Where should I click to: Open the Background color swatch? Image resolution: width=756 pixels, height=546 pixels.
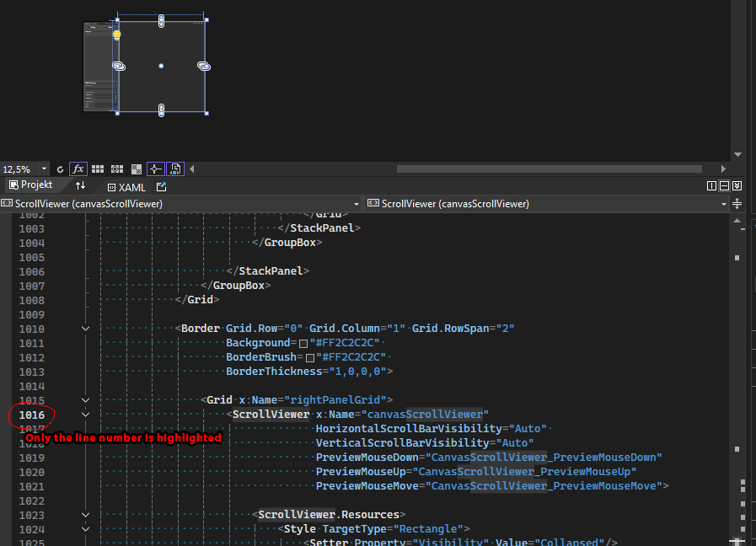click(303, 344)
